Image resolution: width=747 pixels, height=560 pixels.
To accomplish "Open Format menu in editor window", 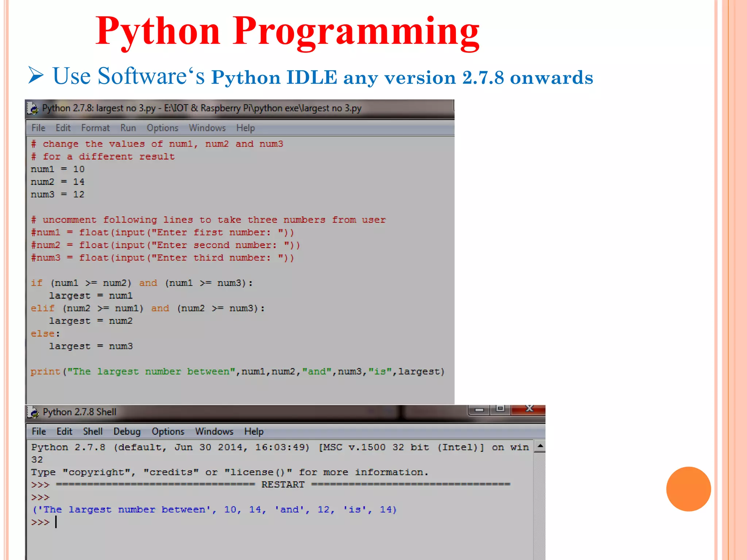I will (95, 128).
